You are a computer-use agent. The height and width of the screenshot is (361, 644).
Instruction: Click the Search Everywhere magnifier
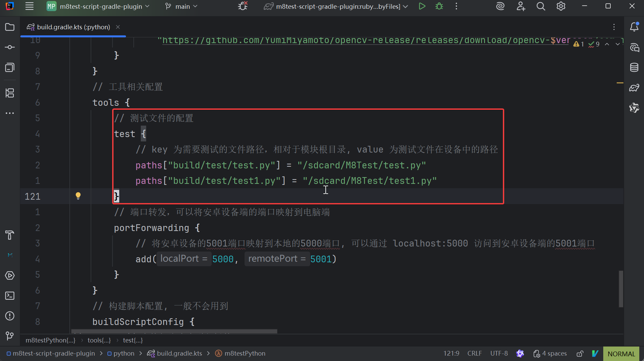click(x=541, y=6)
